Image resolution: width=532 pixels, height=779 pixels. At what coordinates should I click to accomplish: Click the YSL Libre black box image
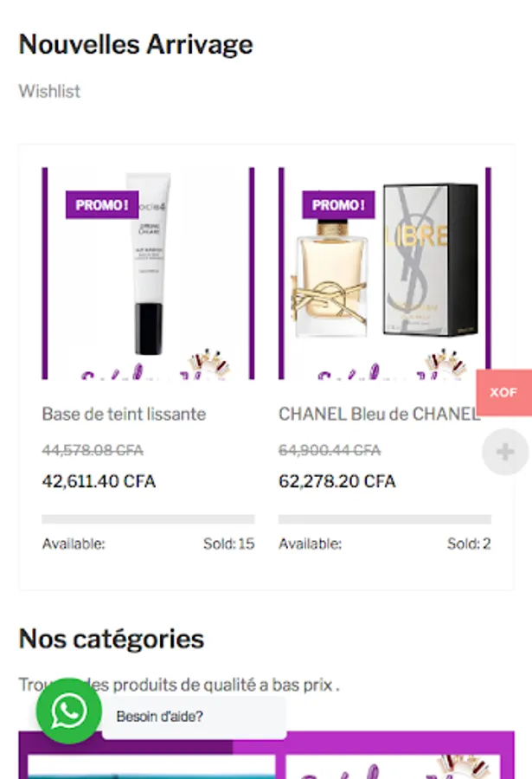(x=431, y=260)
